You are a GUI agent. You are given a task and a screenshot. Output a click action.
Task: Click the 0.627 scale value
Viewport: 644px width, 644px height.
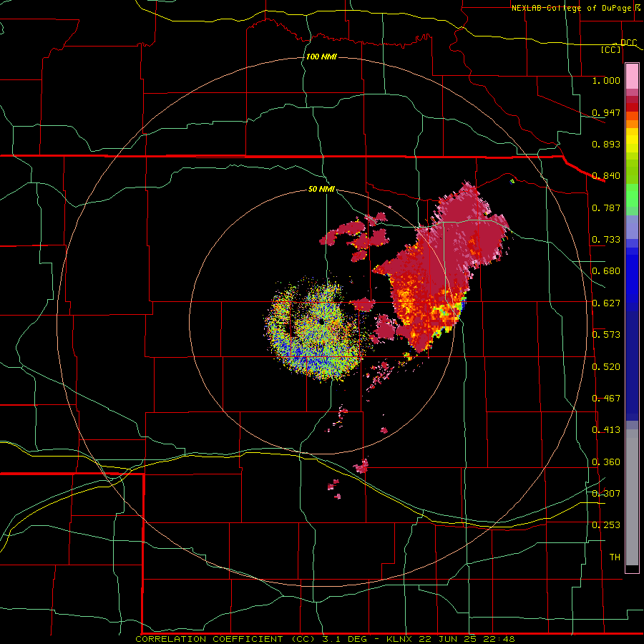(606, 303)
